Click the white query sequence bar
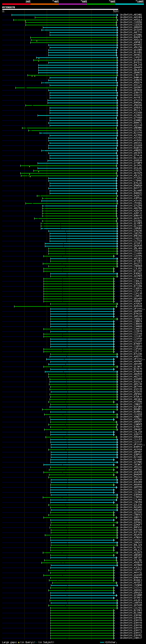This screenshot has width=146, height=644. coord(60,9)
